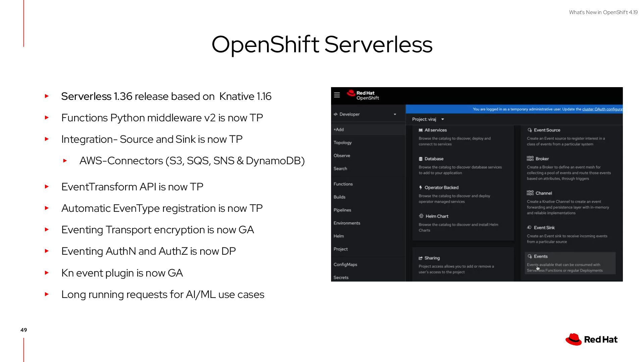Screen dimensions: 644x362
Task: Click the temporary administrative user login banner
Action: (514, 109)
